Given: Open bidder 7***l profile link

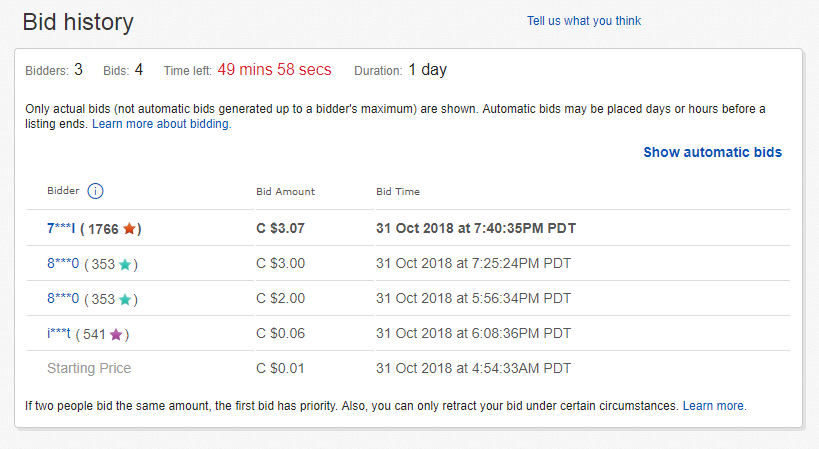Looking at the screenshot, I should coord(61,228).
